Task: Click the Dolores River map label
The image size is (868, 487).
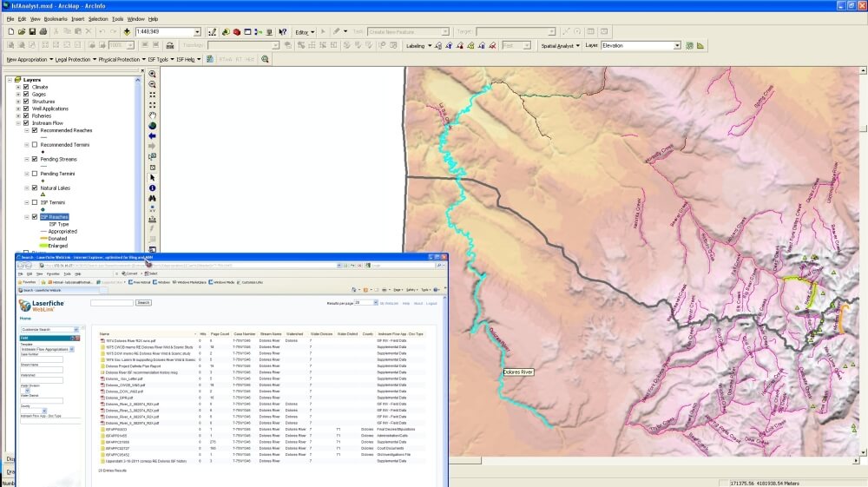Action: point(518,372)
